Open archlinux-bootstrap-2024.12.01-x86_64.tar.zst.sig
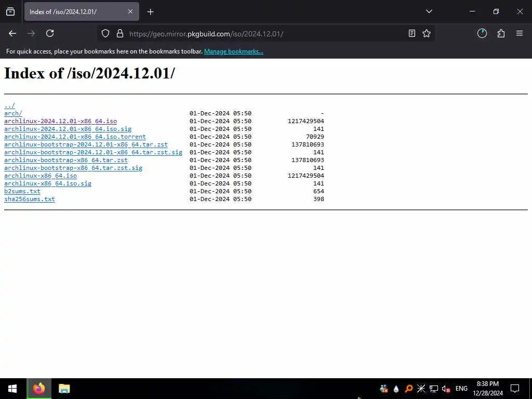Viewport: 532px width, 399px height. 94,152
